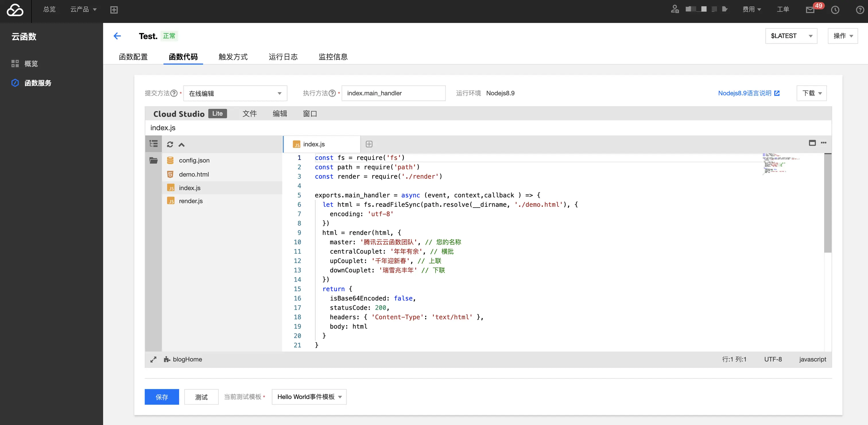Click inside the index.main_handler input field
This screenshot has height=425, width=868.
[x=394, y=93]
